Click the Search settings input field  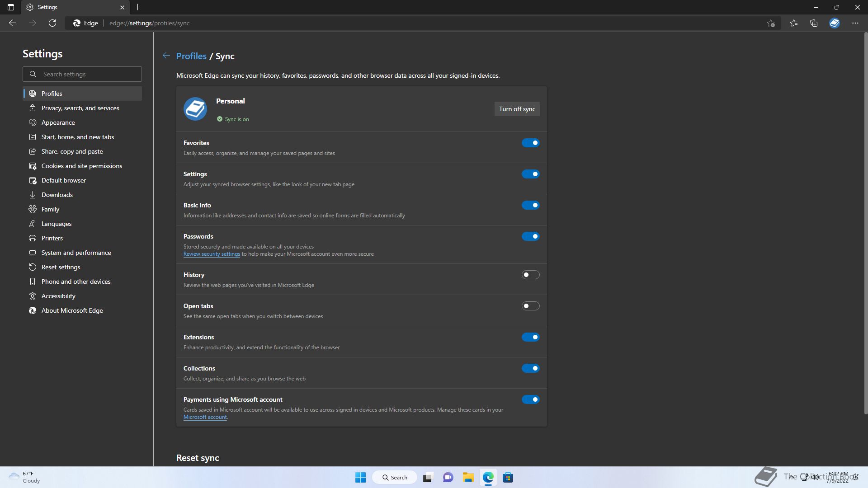click(82, 74)
